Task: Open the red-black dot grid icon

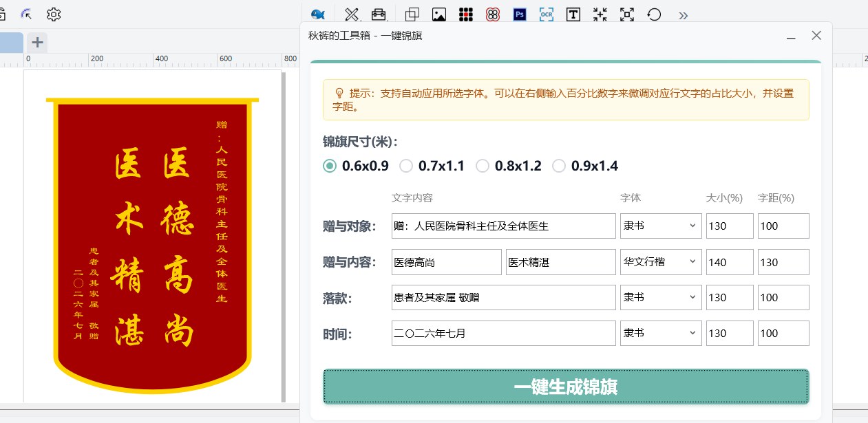Action: 466,14
